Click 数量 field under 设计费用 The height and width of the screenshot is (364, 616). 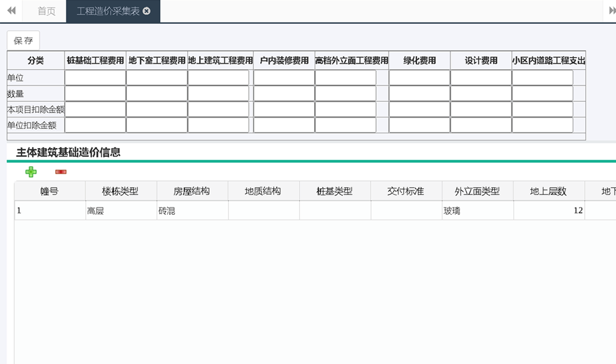tap(481, 94)
